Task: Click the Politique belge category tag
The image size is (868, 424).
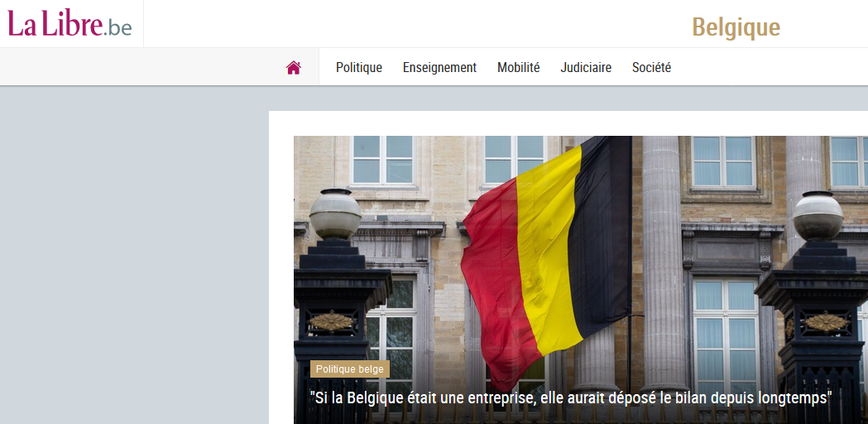Action: 350,369
